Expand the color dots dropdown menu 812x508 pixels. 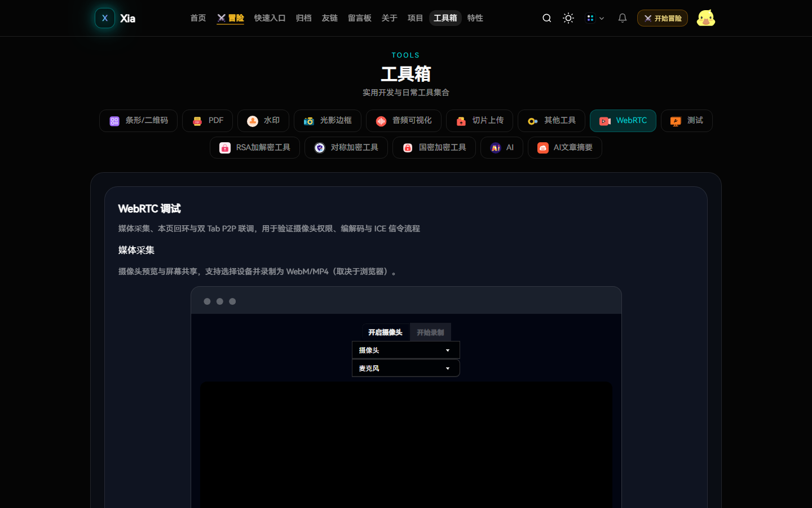point(595,18)
